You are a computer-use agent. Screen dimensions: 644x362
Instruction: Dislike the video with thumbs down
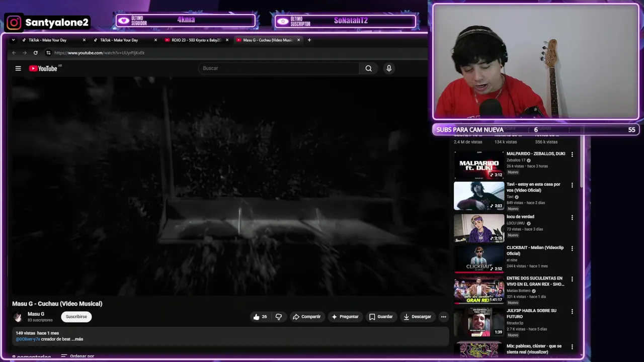(279, 317)
